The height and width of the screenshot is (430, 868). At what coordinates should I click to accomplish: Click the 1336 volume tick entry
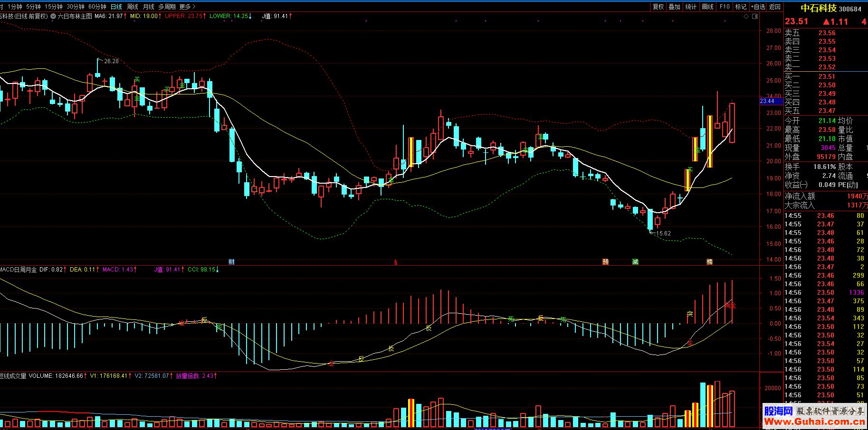coord(857,292)
